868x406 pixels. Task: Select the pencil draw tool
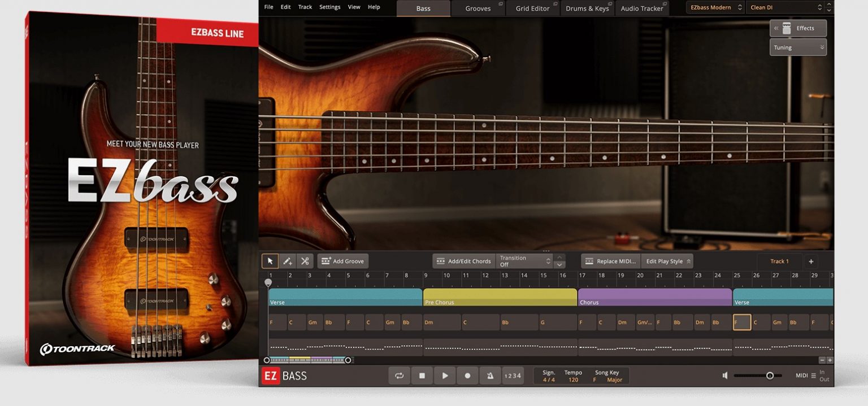pos(288,261)
